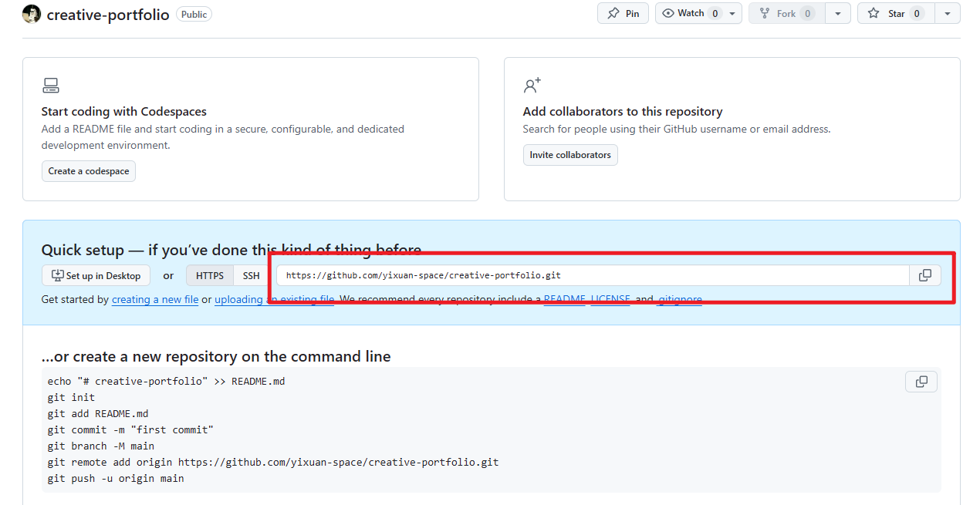The width and height of the screenshot is (980, 505).
Task: Click the 'git commit -m "first commit"' line
Action: pyautogui.click(x=130, y=429)
